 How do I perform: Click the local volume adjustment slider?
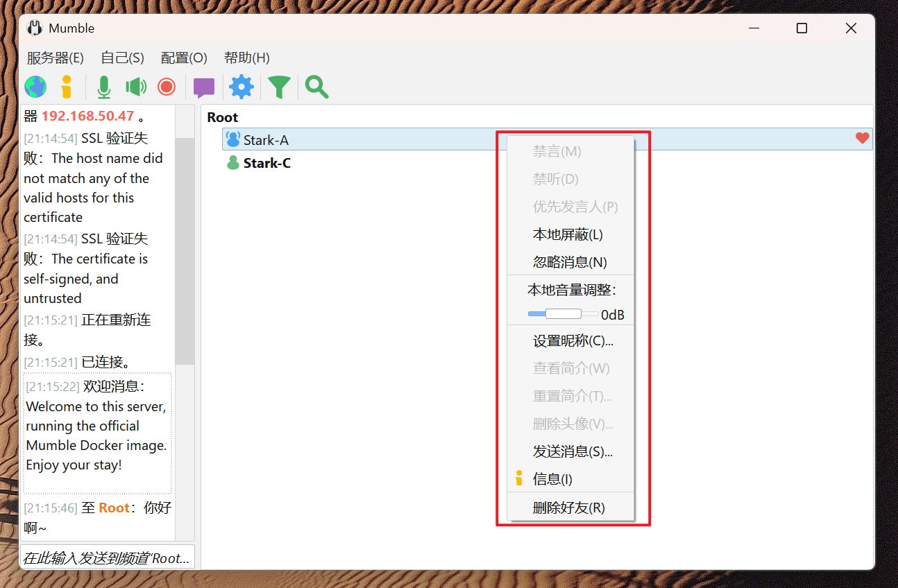[x=563, y=314]
